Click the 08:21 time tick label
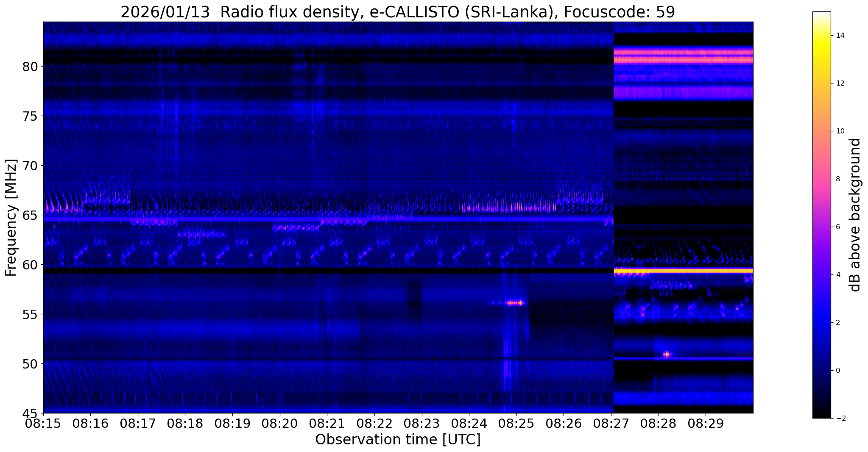Screen dimensions: 868x452 tap(327, 423)
